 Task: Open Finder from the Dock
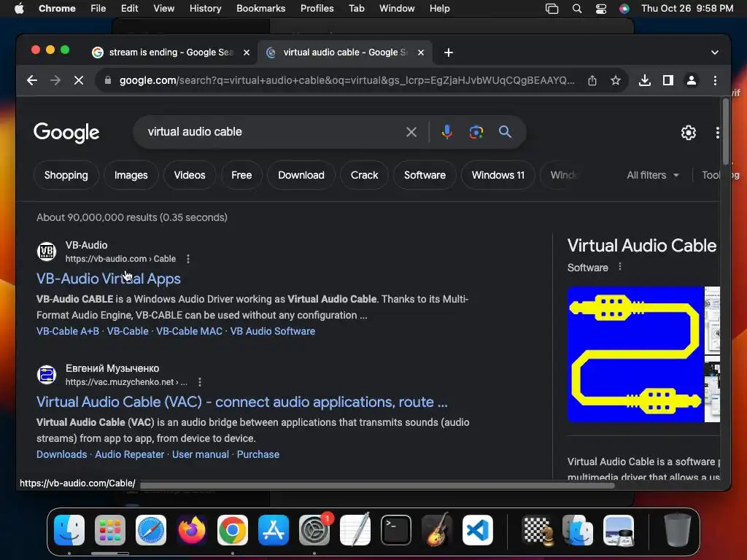69,529
